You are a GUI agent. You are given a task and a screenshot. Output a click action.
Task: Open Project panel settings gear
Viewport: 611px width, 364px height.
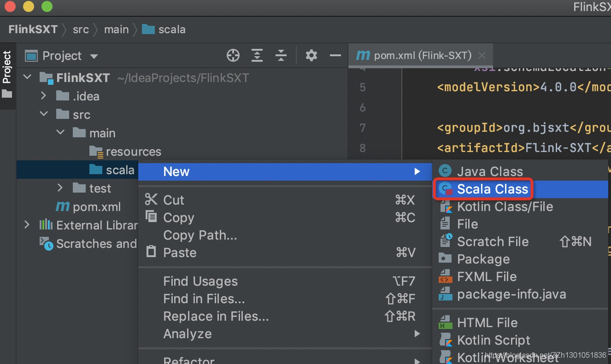311,56
